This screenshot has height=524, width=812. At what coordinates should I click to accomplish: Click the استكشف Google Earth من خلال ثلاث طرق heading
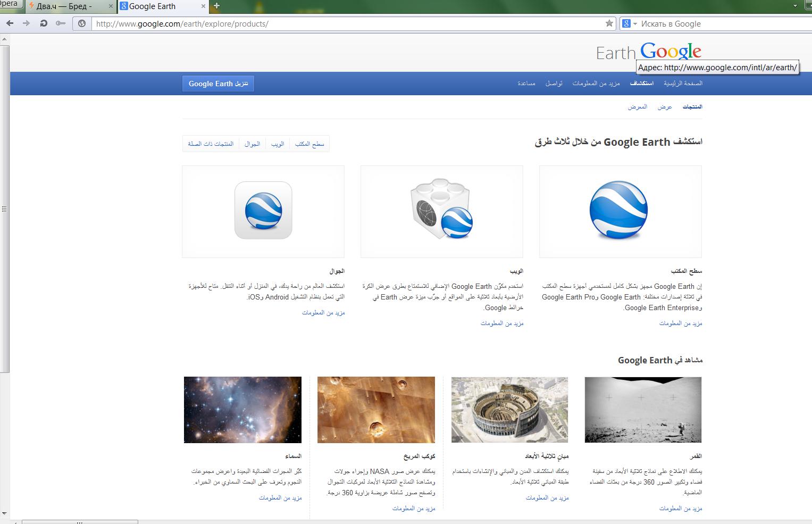click(x=618, y=142)
